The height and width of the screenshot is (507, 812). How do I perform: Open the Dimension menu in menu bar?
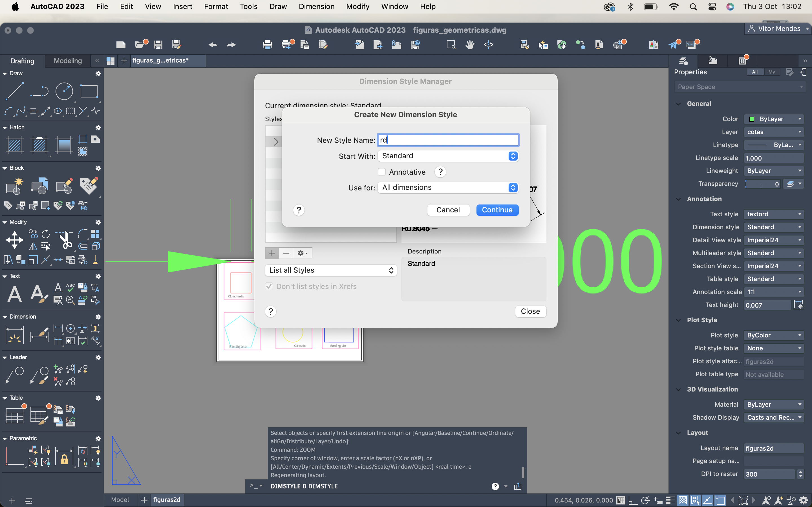point(316,6)
